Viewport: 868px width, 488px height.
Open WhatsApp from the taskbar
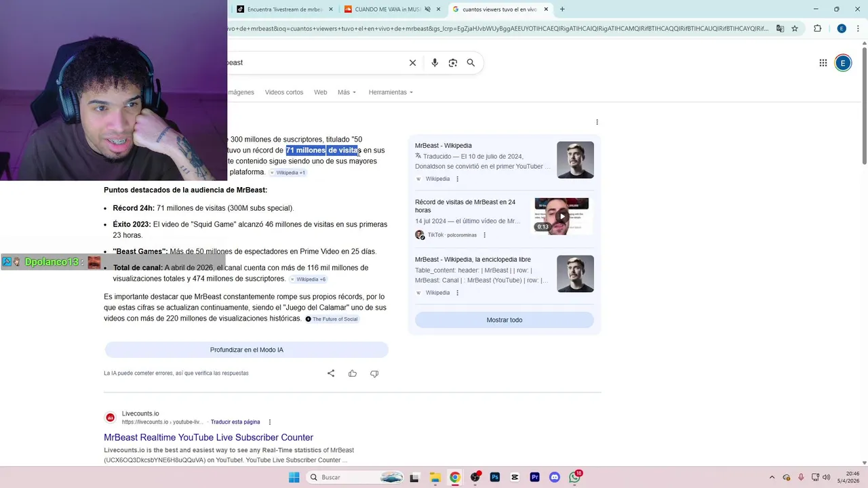pyautogui.click(x=575, y=477)
